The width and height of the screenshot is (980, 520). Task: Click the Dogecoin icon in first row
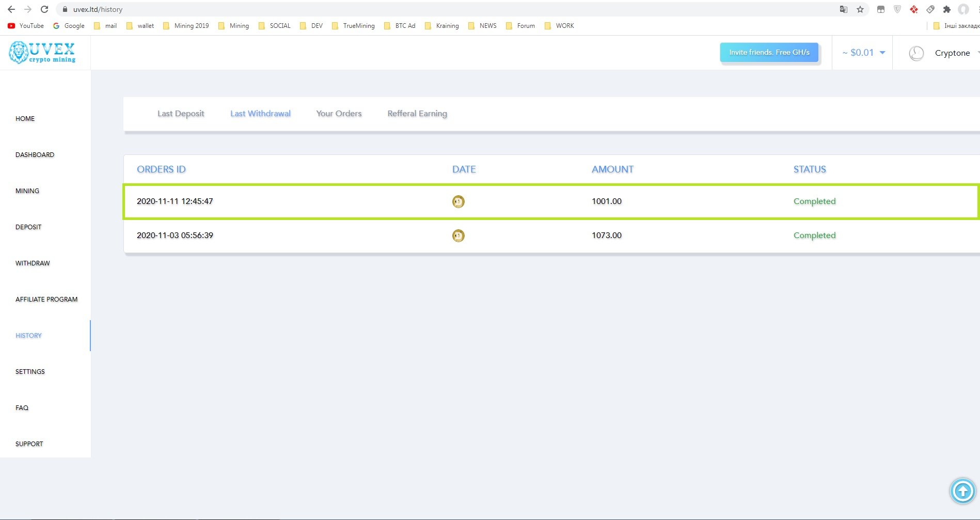458,201
